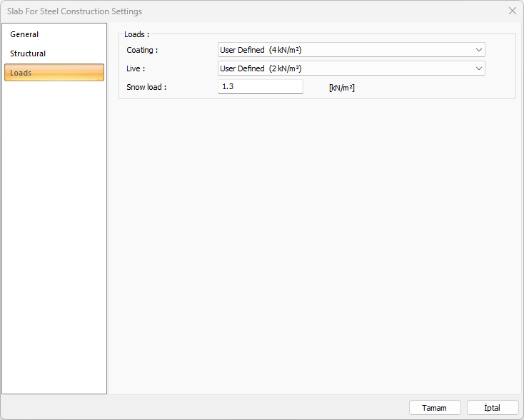
Task: Focus the Snow load input field
Action: click(x=260, y=86)
